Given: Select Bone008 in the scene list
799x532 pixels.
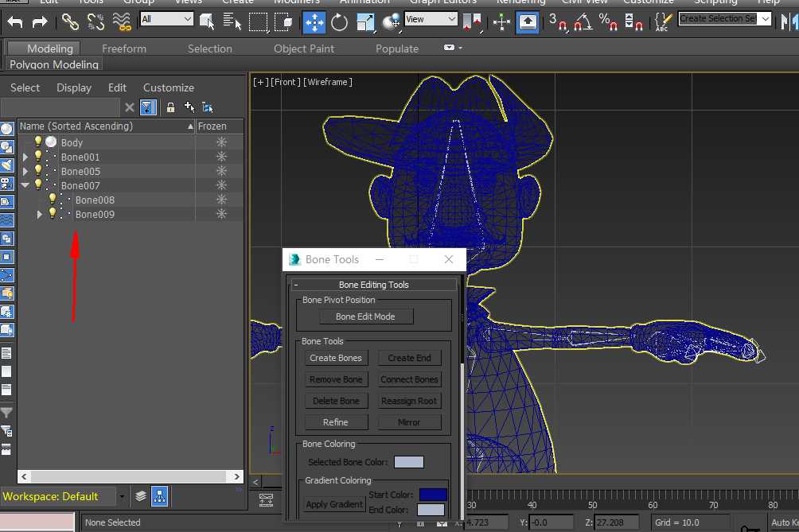Looking at the screenshot, I should click(95, 200).
